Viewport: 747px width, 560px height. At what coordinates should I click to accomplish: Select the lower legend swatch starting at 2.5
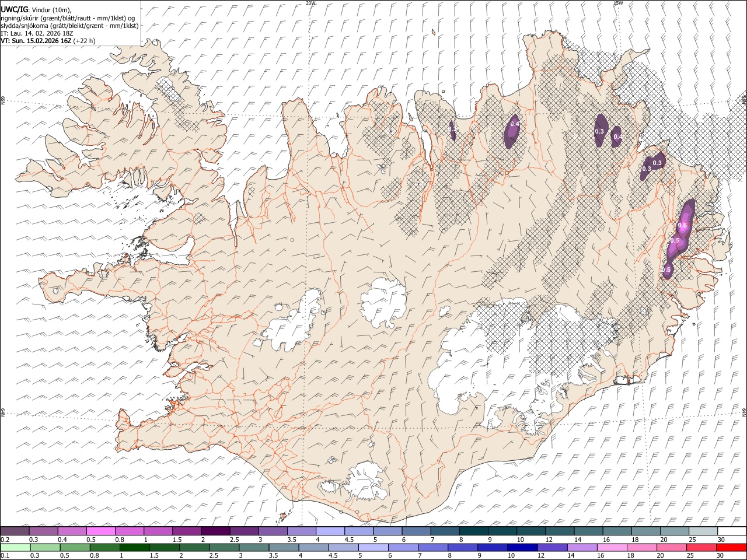[x=224, y=547]
